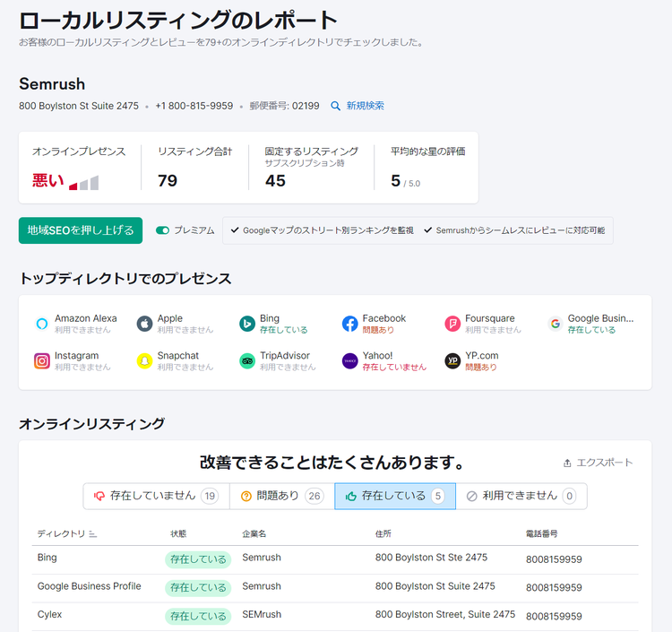
Task: Click the thumbs-up icon on 存在している tab
Action: point(351,496)
